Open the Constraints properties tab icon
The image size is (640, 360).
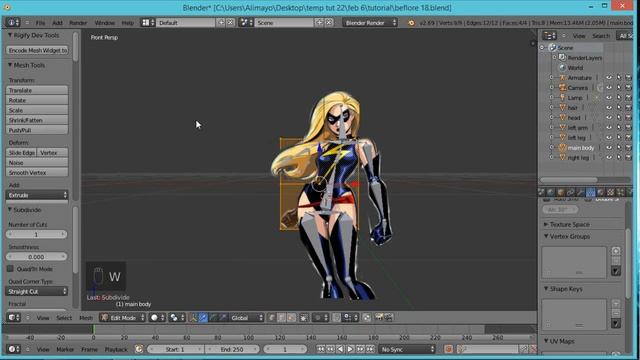coord(571,192)
